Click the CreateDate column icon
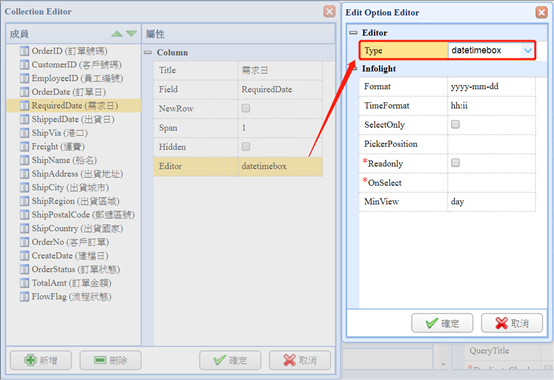The image size is (554, 380). [x=24, y=256]
